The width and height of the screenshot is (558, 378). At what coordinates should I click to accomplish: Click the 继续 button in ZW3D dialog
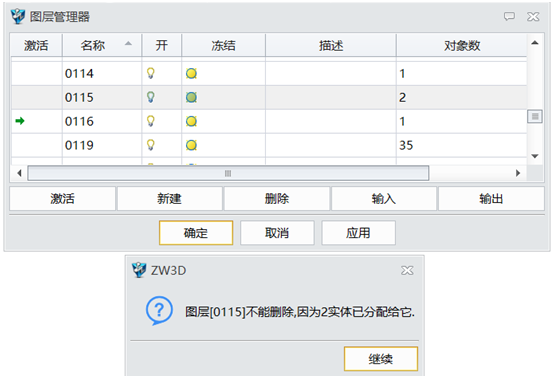[x=380, y=359]
